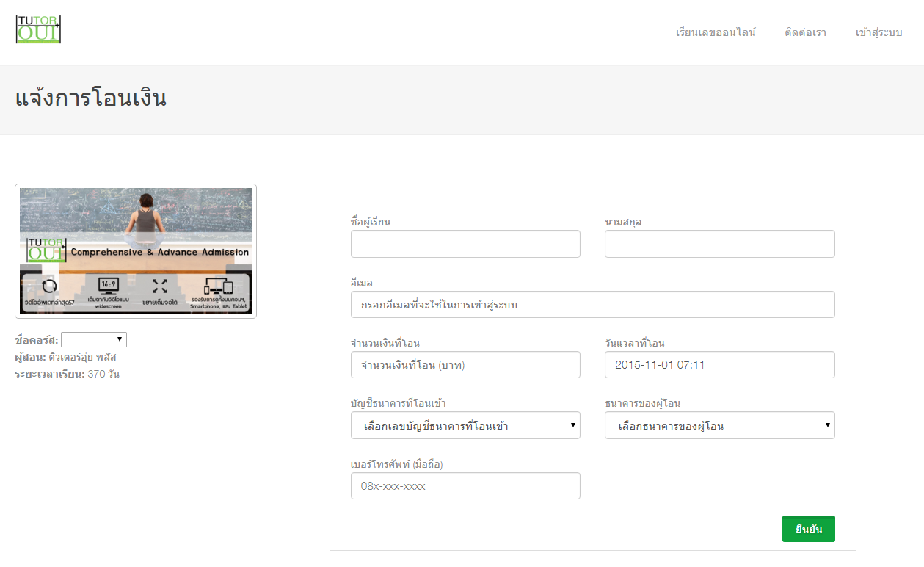Click the course banner thumbnail image
Screen dimensions: 924x567
(136, 251)
